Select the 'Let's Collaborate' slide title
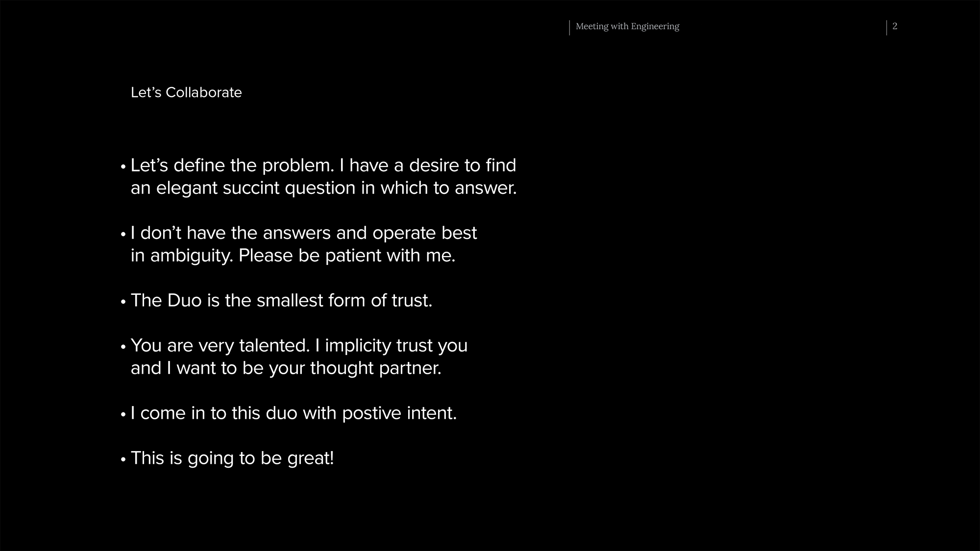This screenshot has width=980, height=551. coord(186,93)
